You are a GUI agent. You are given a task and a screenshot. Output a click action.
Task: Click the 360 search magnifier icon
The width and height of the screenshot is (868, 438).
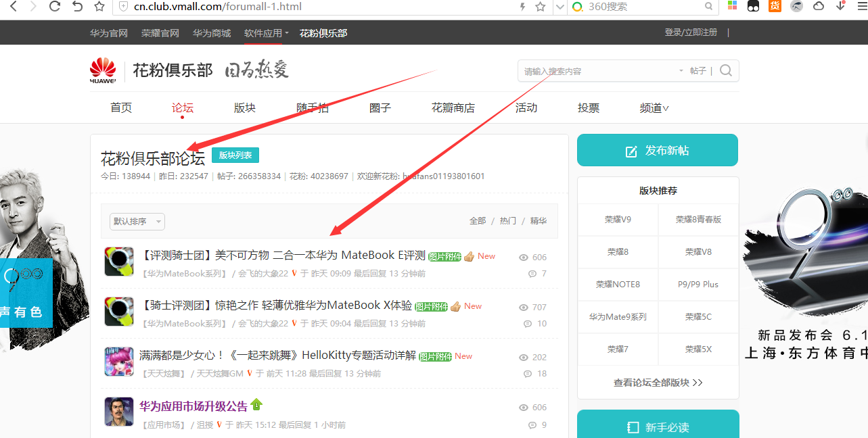(709, 7)
